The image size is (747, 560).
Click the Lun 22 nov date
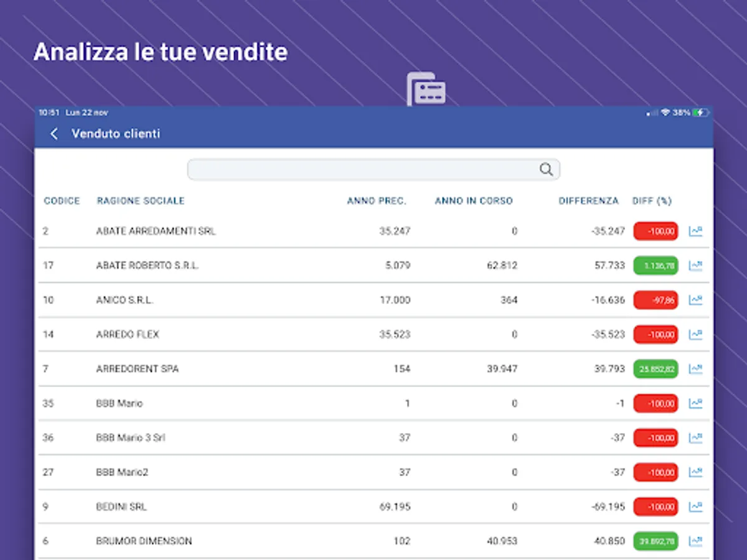(x=87, y=113)
